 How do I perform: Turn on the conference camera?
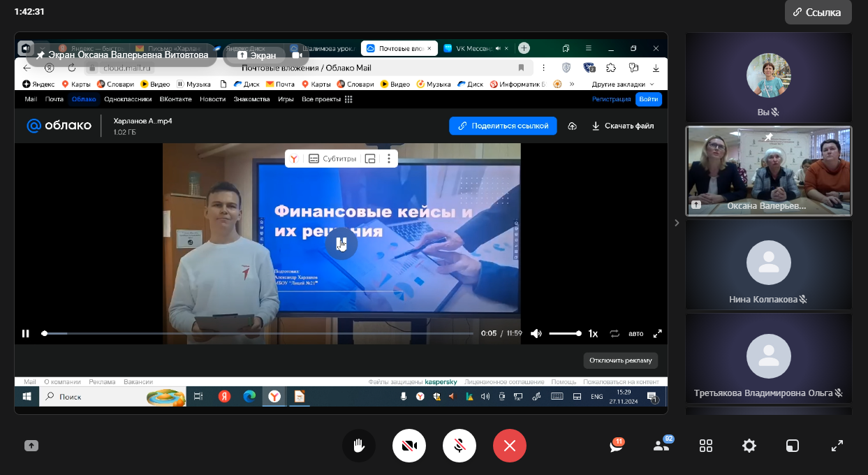click(x=409, y=446)
